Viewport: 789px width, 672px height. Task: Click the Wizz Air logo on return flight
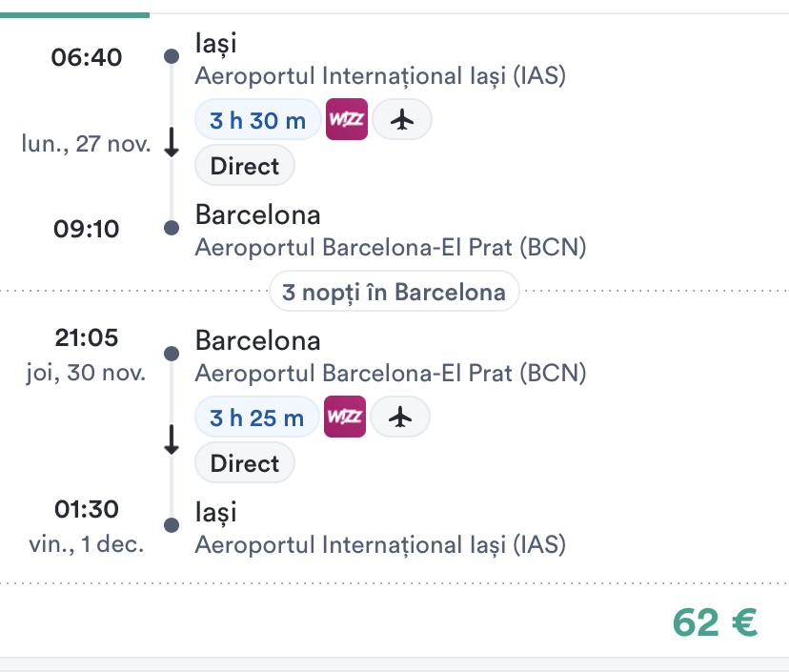coord(343,417)
